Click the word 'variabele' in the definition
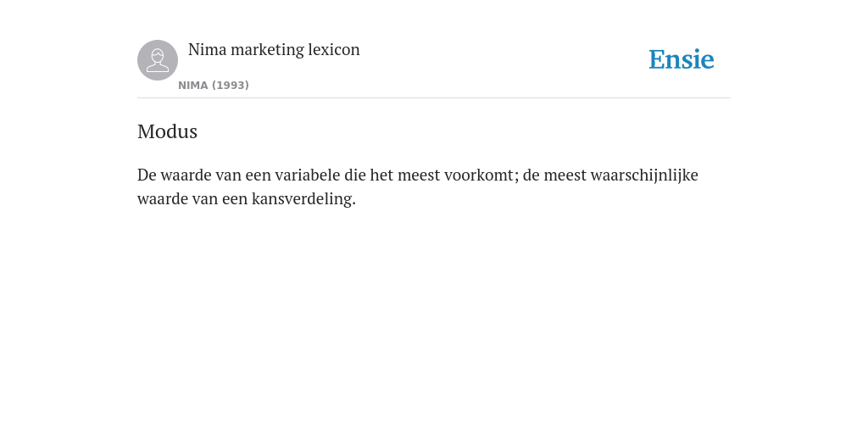Screen dimensions: 868x434 pyautogui.click(x=308, y=175)
